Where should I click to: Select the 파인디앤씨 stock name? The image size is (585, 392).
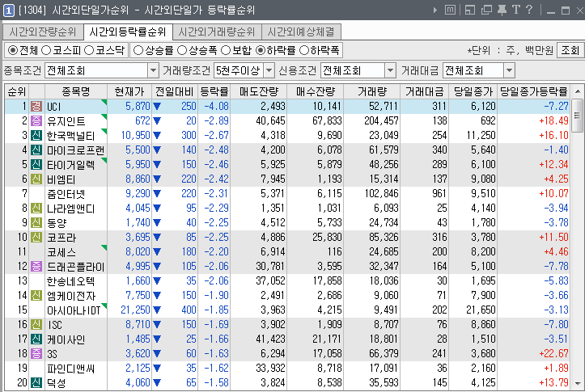click(70, 369)
